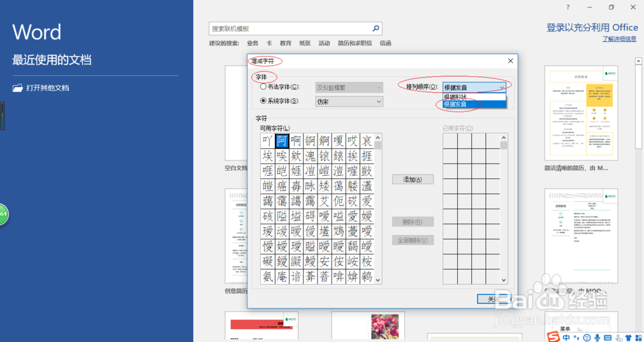Screen dimensions: 644x342
Task: Open the 排列顺序 combo box
Action: (x=475, y=87)
